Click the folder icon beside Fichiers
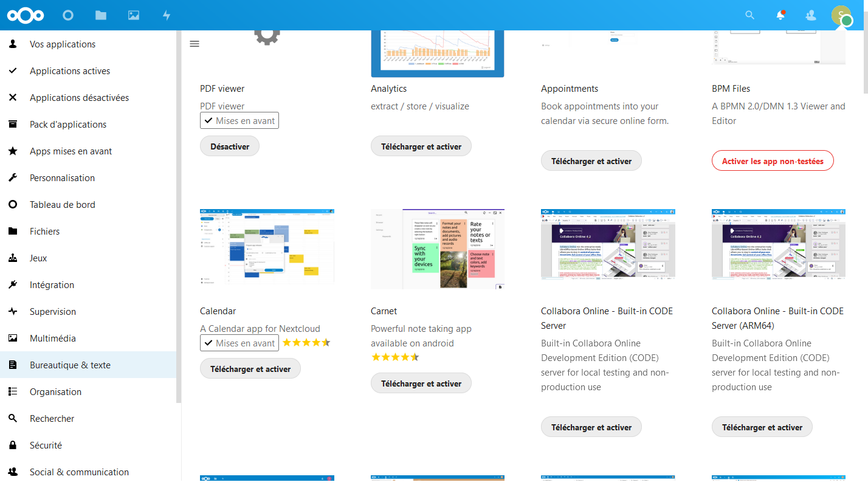Image resolution: width=868 pixels, height=485 pixels. (x=13, y=231)
